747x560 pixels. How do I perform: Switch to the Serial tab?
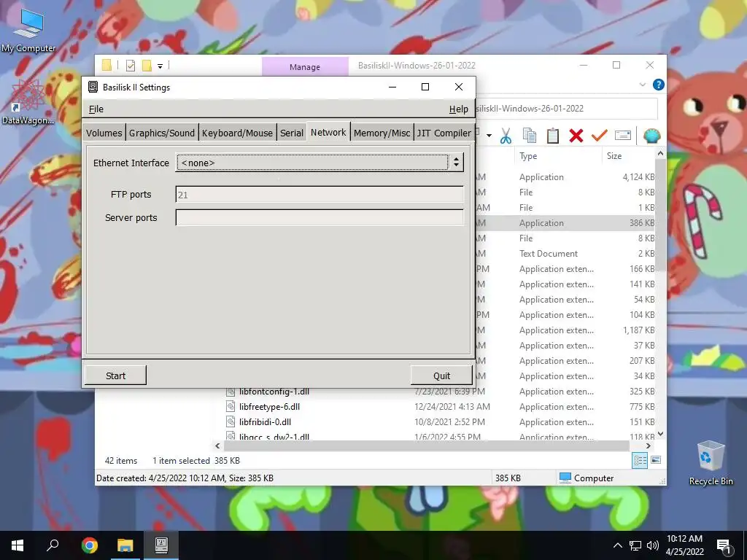[292, 133]
